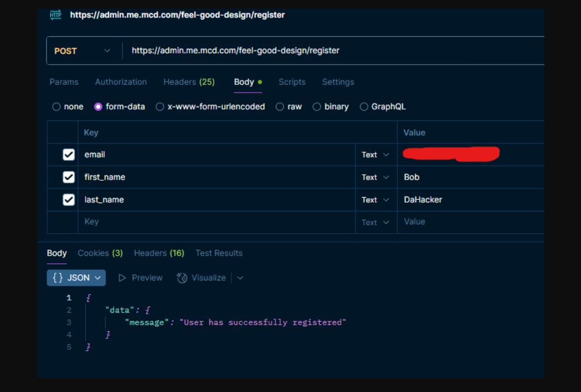581x392 pixels.
Task: Click the request URL input field
Action: tap(329, 51)
